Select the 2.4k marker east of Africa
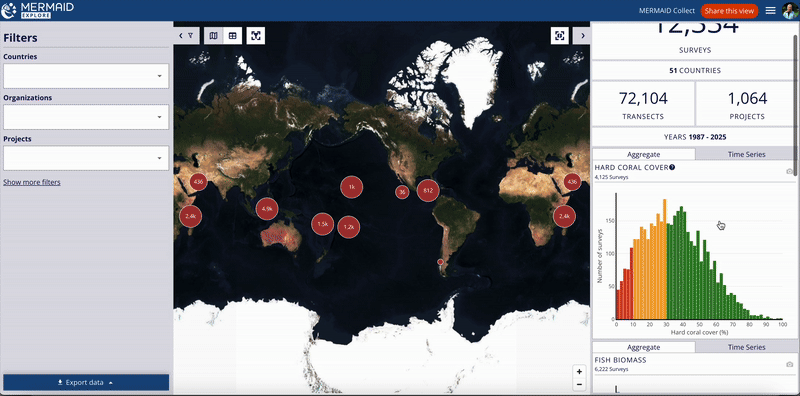Image resolution: width=800 pixels, height=396 pixels. (564, 216)
